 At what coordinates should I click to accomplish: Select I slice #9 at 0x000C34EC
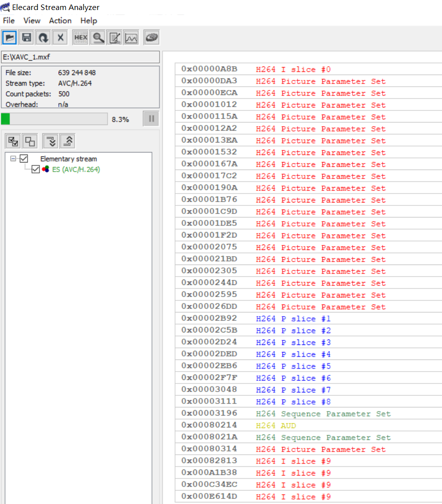[x=308, y=484]
